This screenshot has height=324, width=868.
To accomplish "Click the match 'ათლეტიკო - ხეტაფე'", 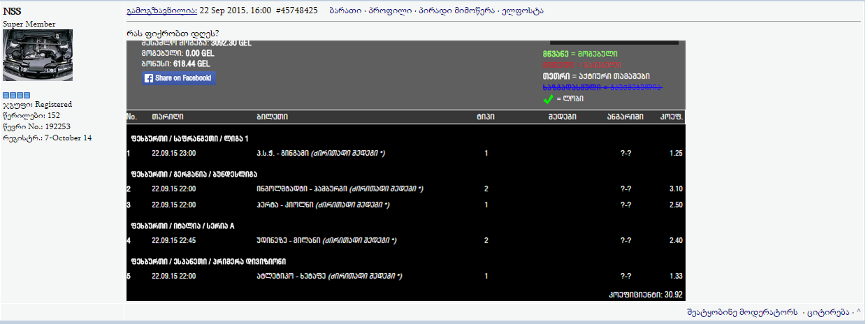I will tap(291, 276).
